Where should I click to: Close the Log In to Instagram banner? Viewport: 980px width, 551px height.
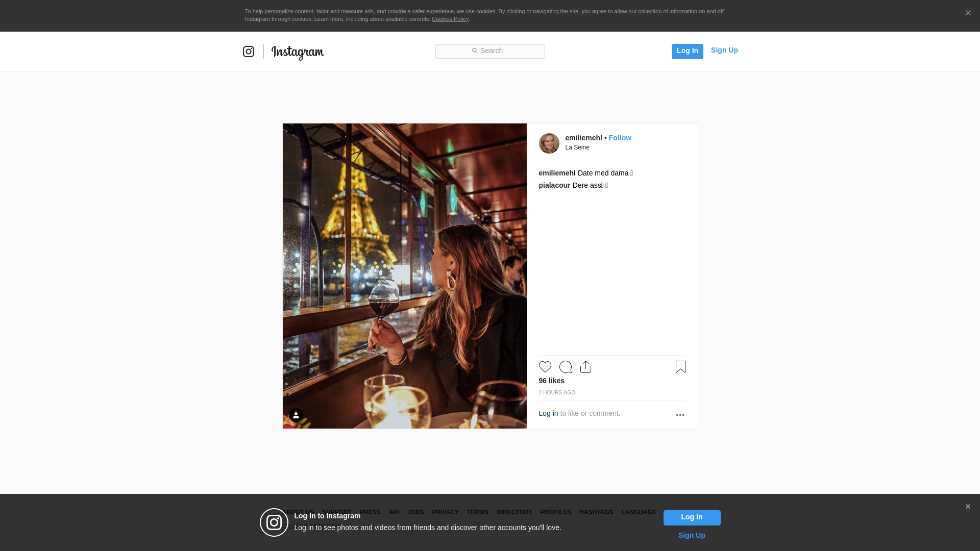pos(968,507)
